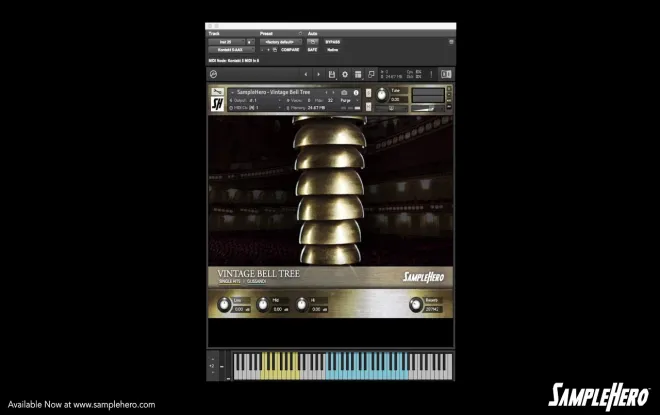
Task: Click the Max voices value field
Action: pyautogui.click(x=330, y=101)
